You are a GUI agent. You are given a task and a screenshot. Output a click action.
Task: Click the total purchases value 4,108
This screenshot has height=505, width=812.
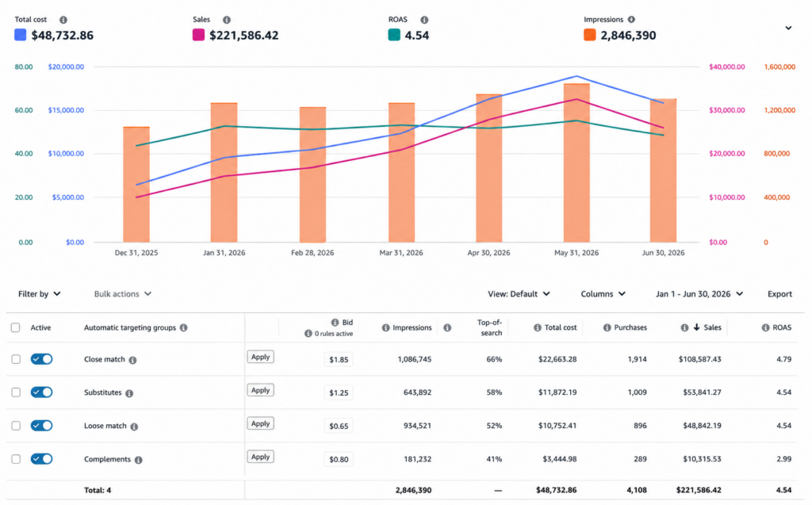(x=637, y=490)
